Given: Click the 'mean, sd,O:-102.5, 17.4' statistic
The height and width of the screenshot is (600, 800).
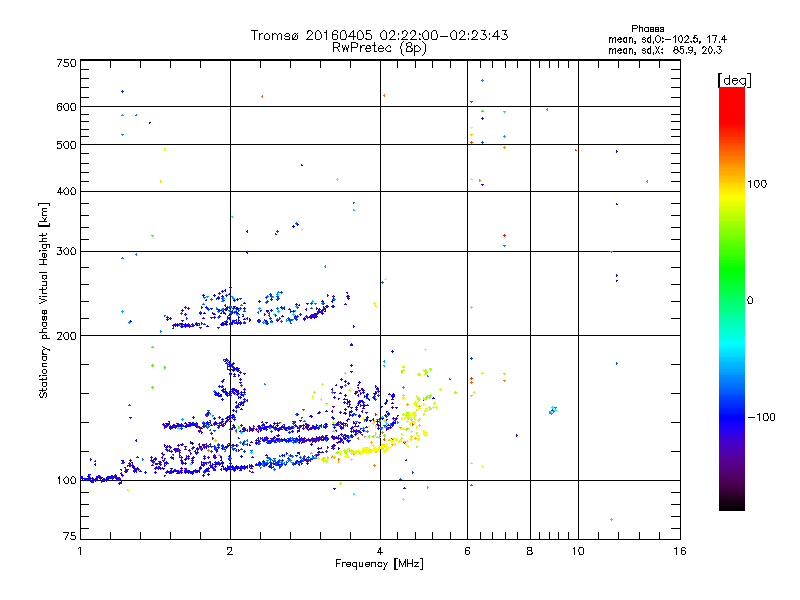Looking at the screenshot, I should coord(667,39).
